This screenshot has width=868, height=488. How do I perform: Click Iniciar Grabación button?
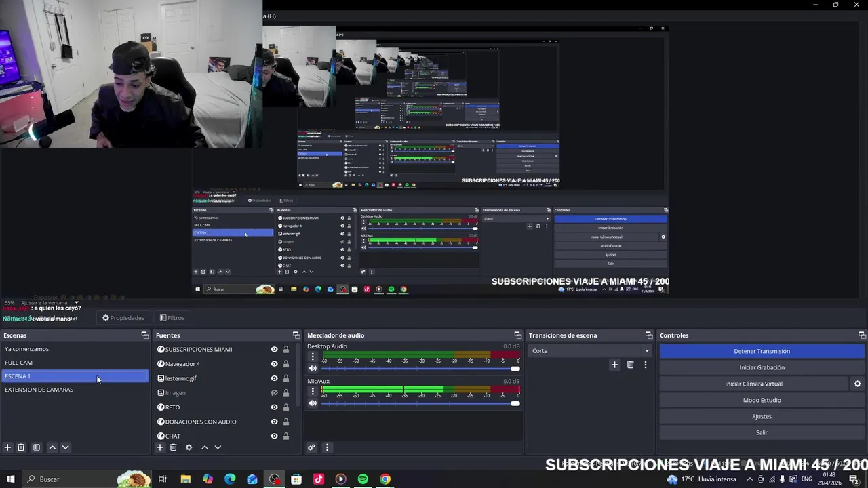762,367
